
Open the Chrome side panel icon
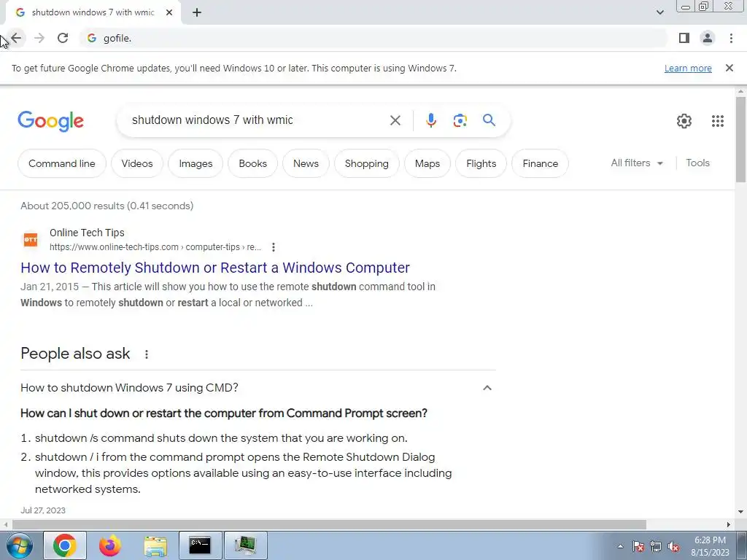click(684, 38)
